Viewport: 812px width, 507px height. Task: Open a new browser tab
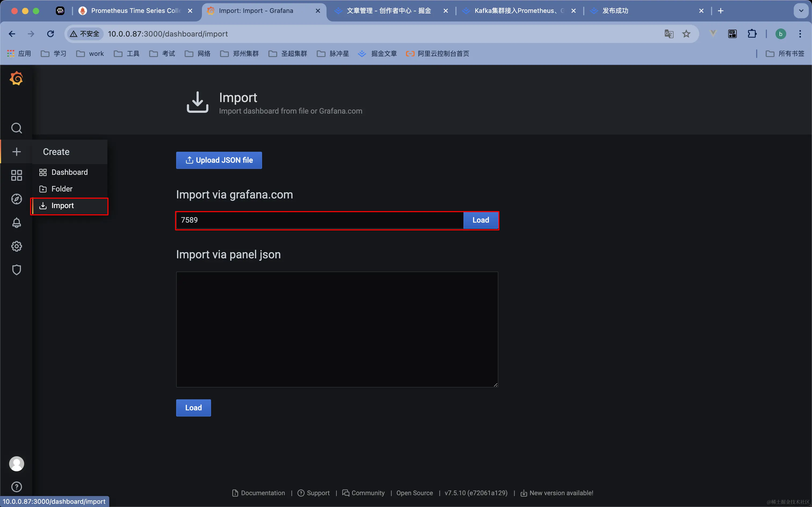click(x=720, y=11)
